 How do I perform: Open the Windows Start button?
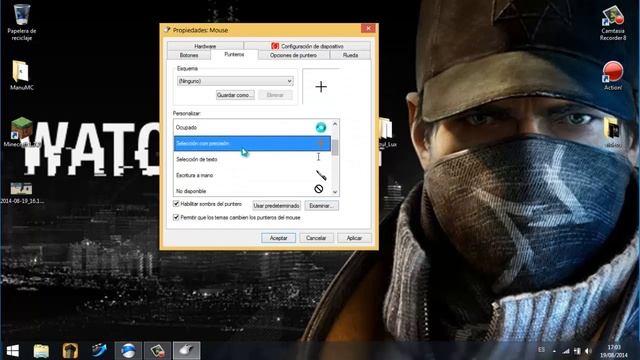[13, 351]
